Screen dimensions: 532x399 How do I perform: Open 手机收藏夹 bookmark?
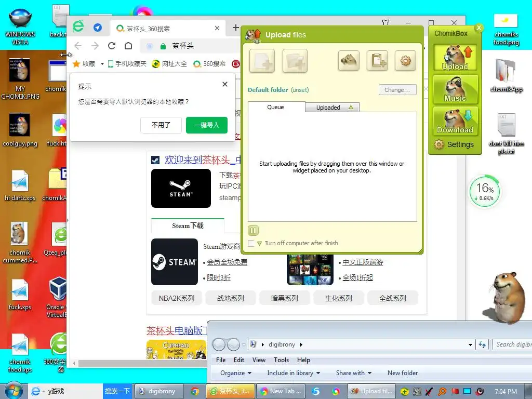click(127, 64)
